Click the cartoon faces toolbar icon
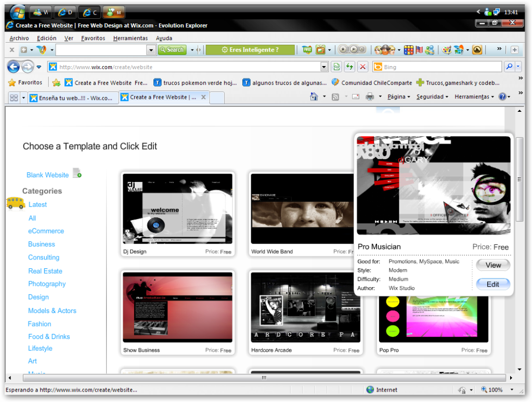 (x=385, y=50)
